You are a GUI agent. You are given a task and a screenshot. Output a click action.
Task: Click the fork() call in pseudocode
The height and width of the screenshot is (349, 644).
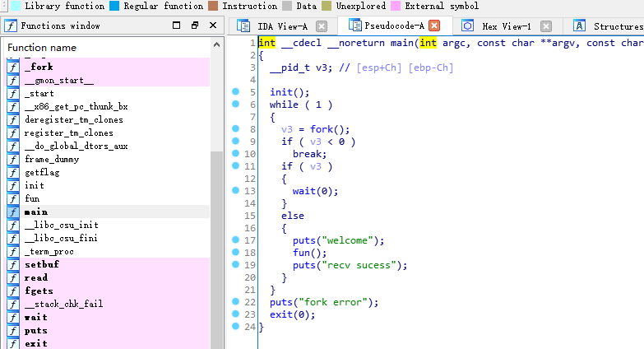(330, 129)
